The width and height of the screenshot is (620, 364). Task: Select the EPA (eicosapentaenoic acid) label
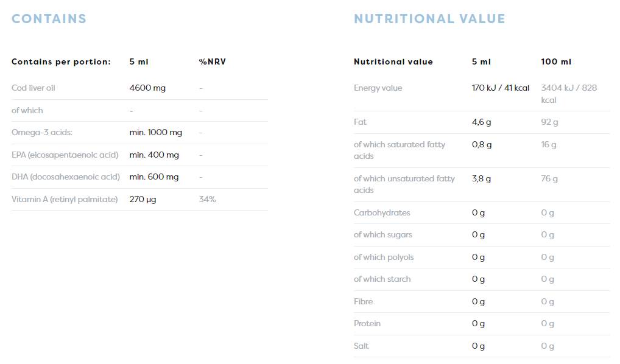[65, 155]
